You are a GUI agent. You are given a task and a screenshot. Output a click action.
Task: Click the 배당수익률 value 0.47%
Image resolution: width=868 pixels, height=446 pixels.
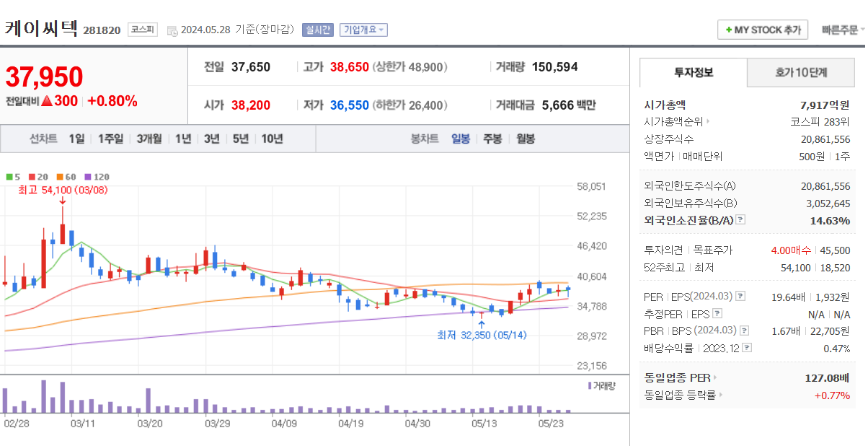pos(836,348)
